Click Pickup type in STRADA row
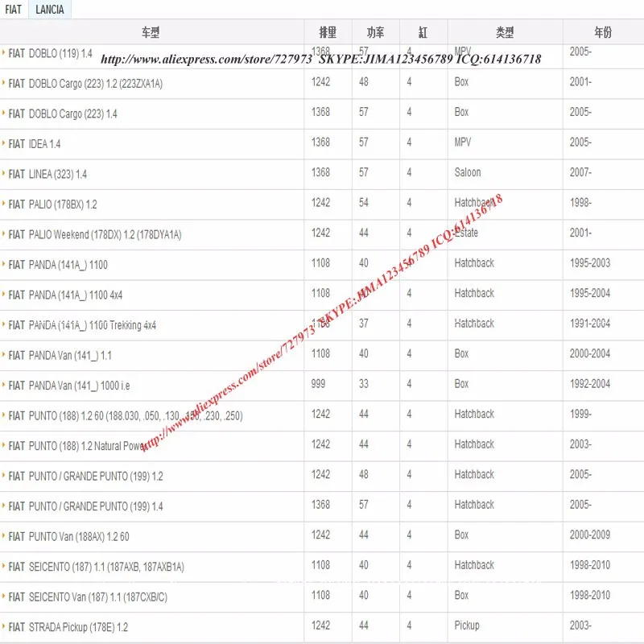 467,625
